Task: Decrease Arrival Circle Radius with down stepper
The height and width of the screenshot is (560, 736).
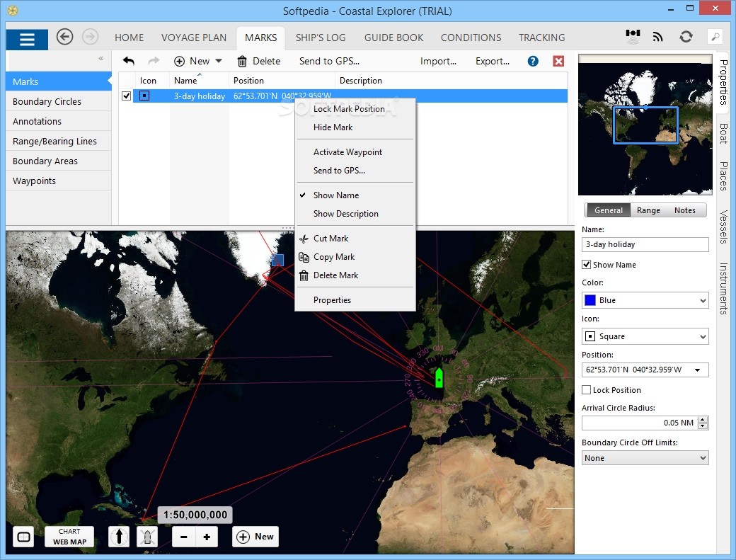Action: click(x=703, y=426)
